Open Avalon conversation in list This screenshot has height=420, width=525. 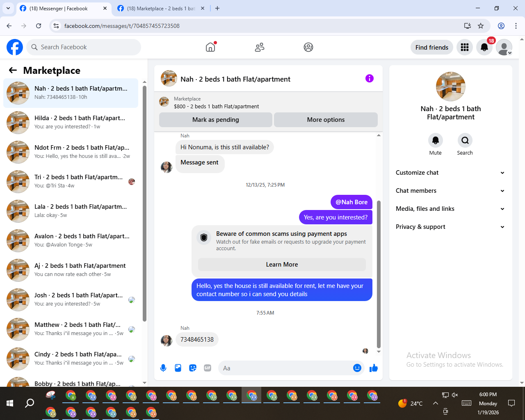coord(71,241)
